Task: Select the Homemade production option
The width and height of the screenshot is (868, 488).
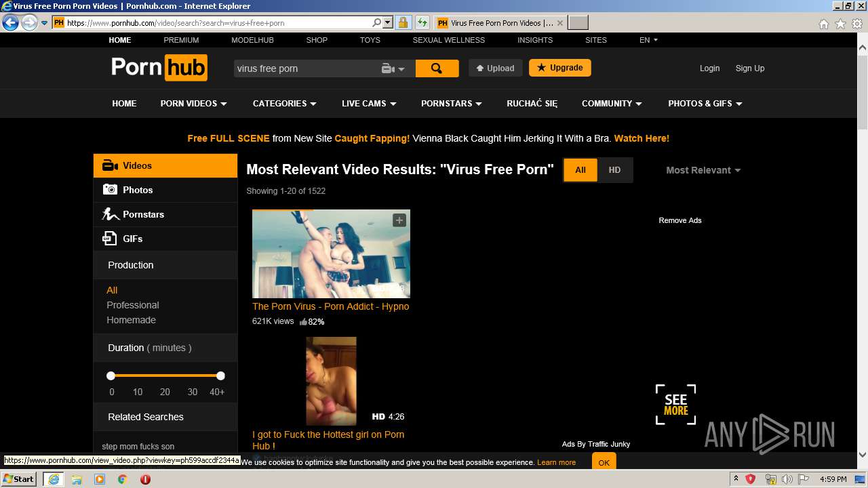Action: 131,320
